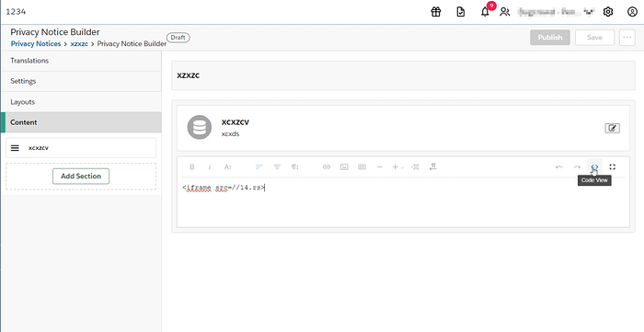This screenshot has height=332, width=644.
Task: Click the XCXZCV section heading text
Action: click(x=236, y=122)
